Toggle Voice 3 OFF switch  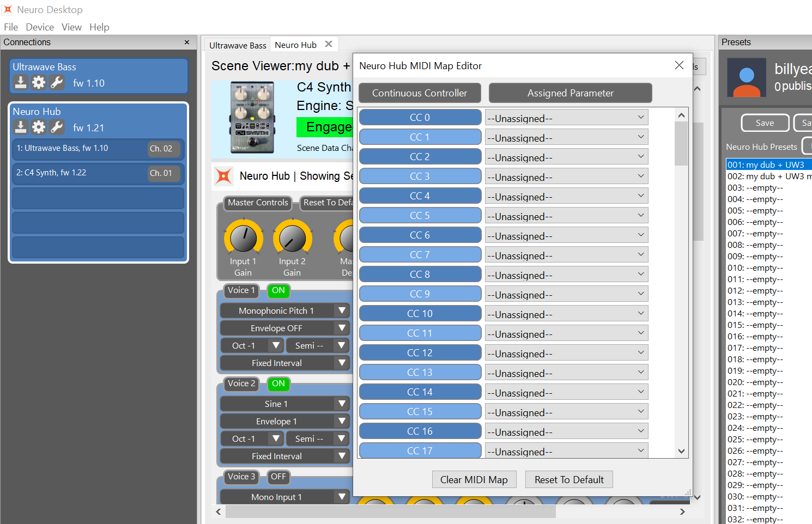pos(278,477)
